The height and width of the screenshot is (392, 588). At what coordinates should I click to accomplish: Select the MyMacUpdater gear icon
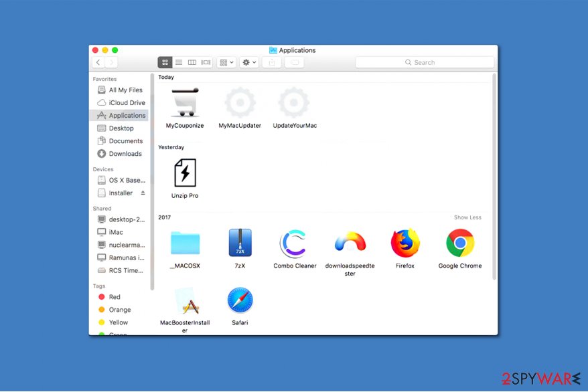(240, 102)
